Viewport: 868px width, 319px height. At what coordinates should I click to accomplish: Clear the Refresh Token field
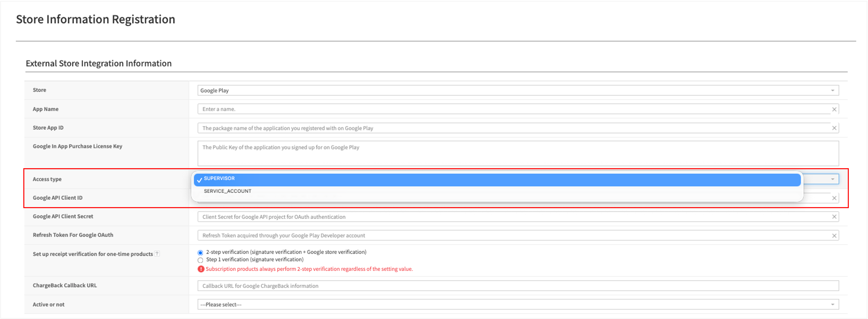click(834, 236)
